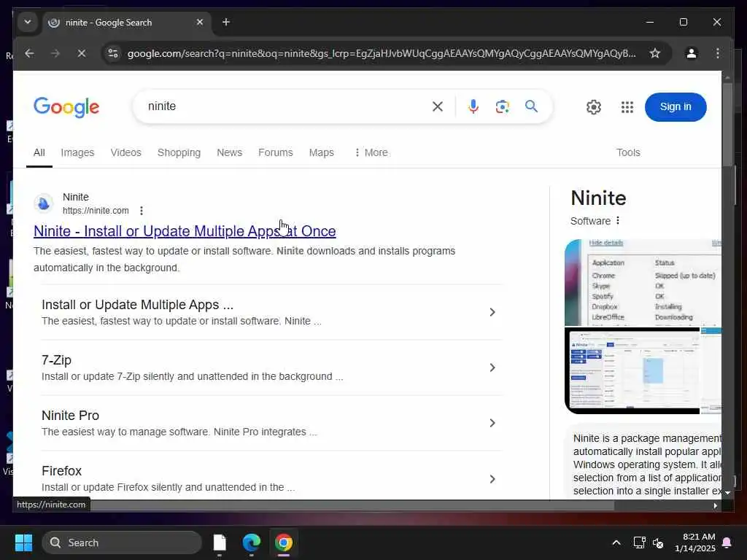Click chevron on Firefox row

point(492,479)
